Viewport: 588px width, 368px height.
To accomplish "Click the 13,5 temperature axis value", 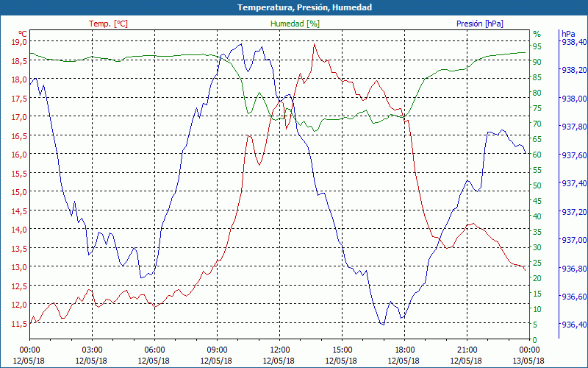I will [x=21, y=248].
